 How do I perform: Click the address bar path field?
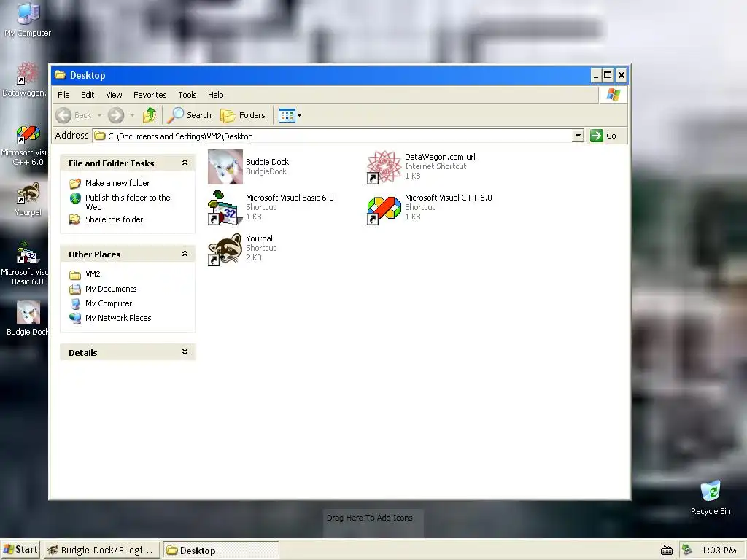point(332,136)
